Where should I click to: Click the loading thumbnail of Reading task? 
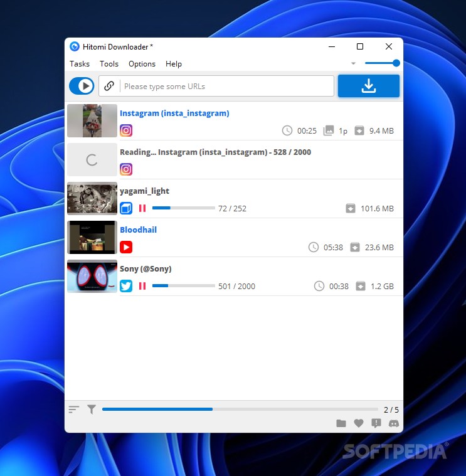(92, 160)
